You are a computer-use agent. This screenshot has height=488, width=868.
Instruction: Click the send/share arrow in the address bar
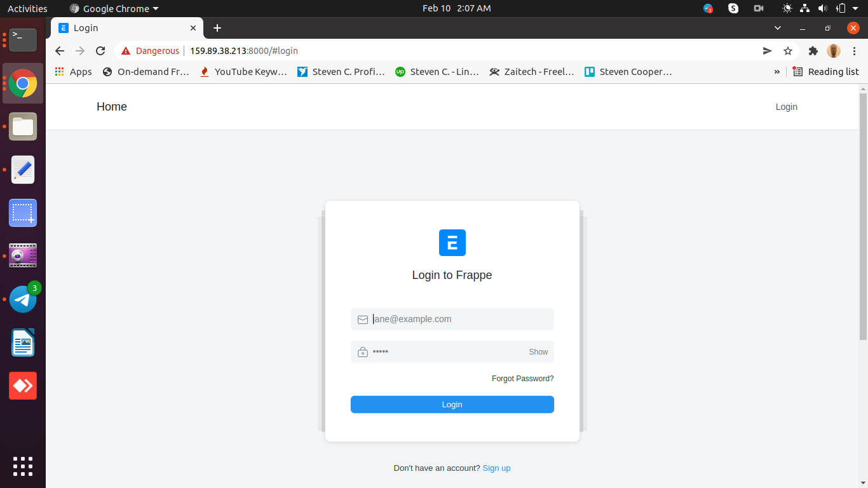pyautogui.click(x=767, y=51)
